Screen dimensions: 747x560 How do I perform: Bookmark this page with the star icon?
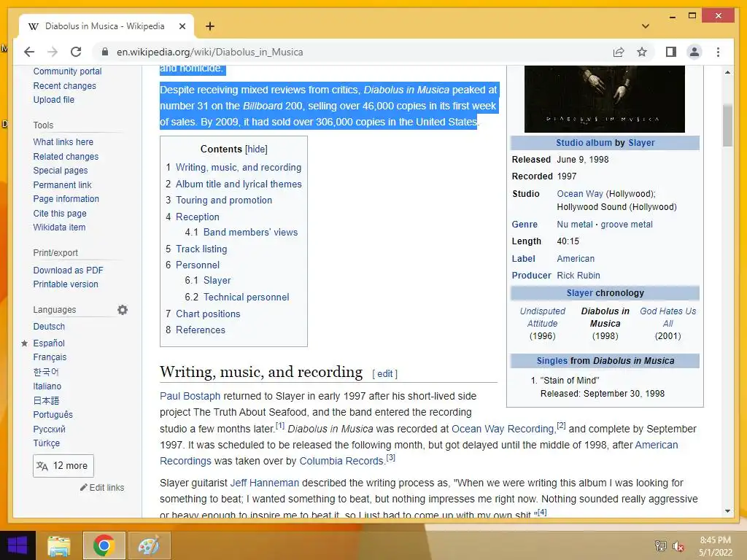[642, 52]
